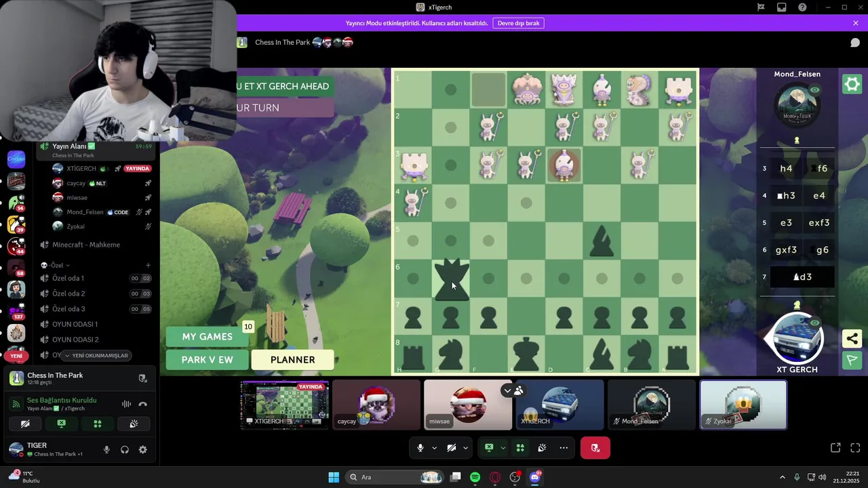The image size is (868, 488).
Task: Click the Windows taskbar search box 'Ara'
Action: (394, 477)
